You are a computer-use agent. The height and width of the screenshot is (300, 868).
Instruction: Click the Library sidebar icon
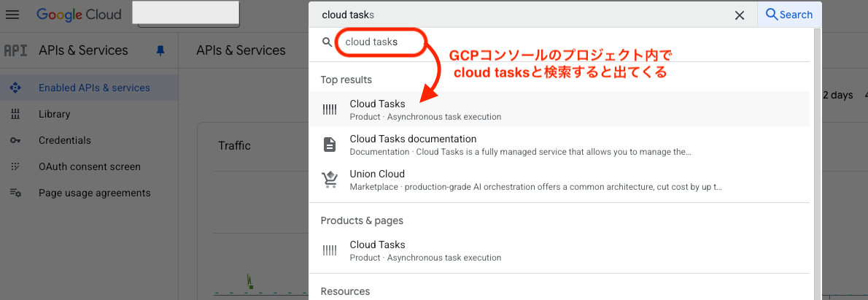click(x=15, y=114)
